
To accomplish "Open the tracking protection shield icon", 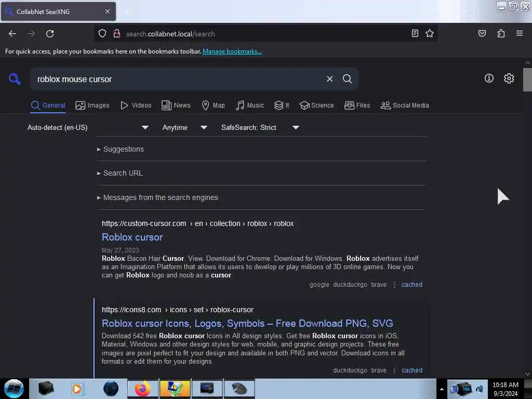I will point(102,34).
